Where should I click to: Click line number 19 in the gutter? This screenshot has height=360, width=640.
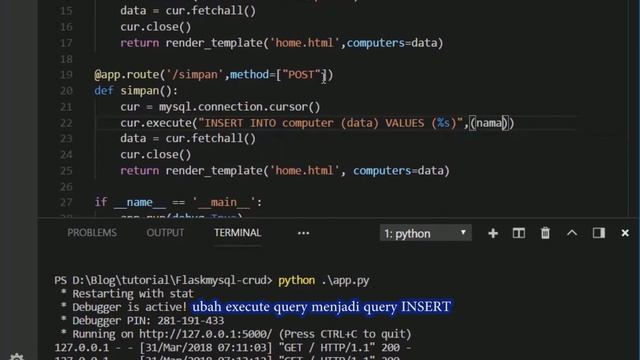click(66, 75)
